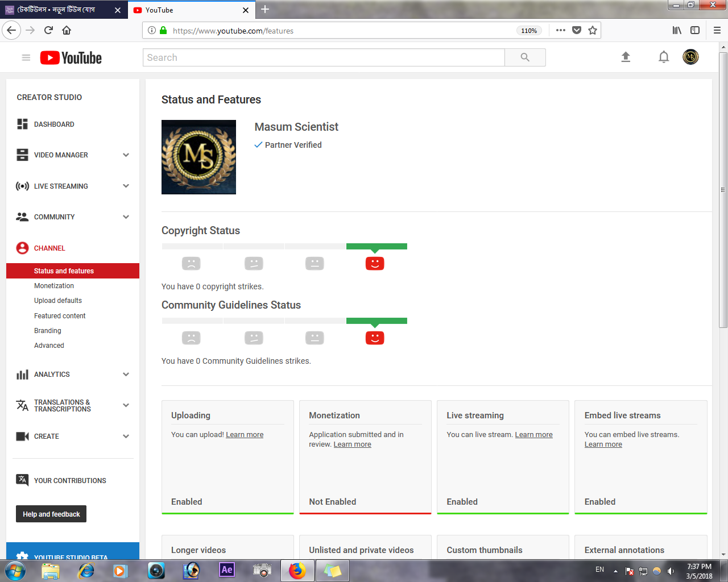The width and height of the screenshot is (728, 582).
Task: Click Your Contributions link
Action: tap(70, 481)
